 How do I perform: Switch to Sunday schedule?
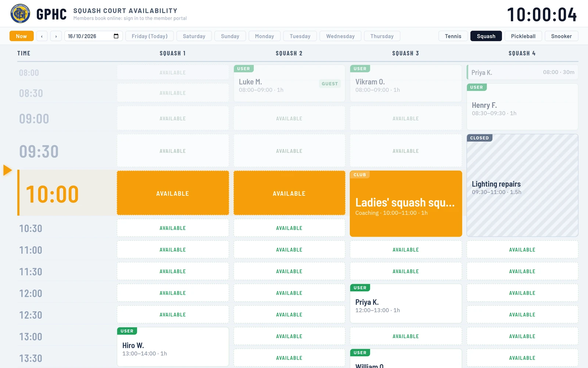coord(230,36)
